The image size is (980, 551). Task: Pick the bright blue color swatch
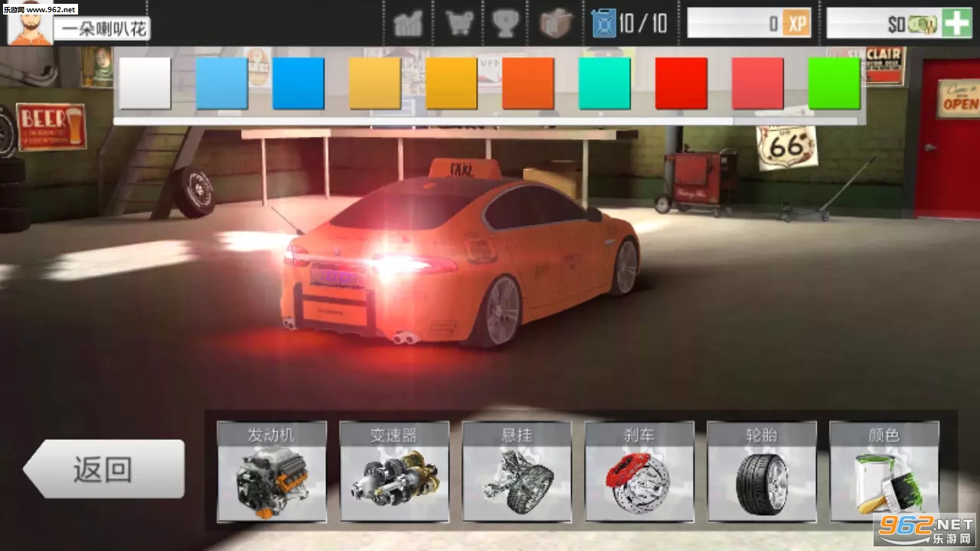coord(299,83)
